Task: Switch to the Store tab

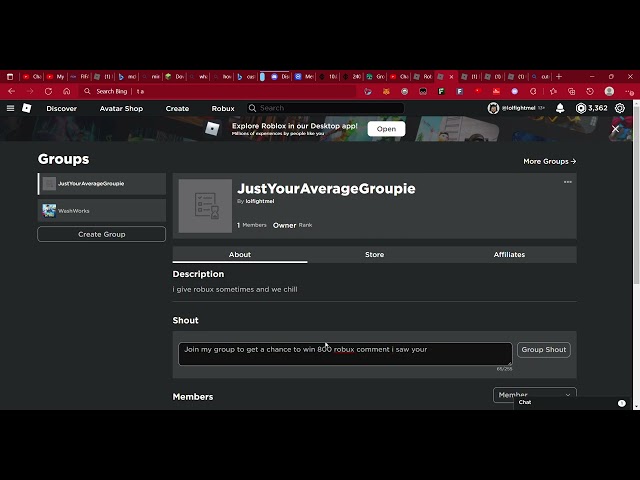Action: [374, 254]
